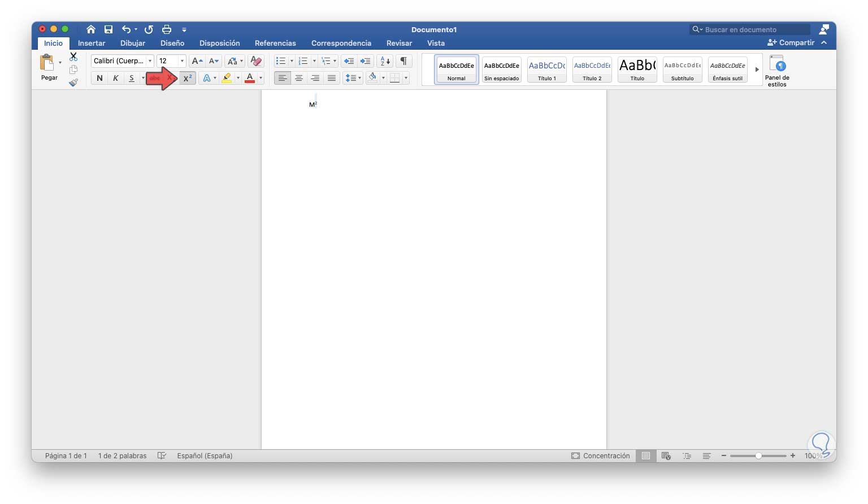Sort text A-Z icon

(385, 61)
